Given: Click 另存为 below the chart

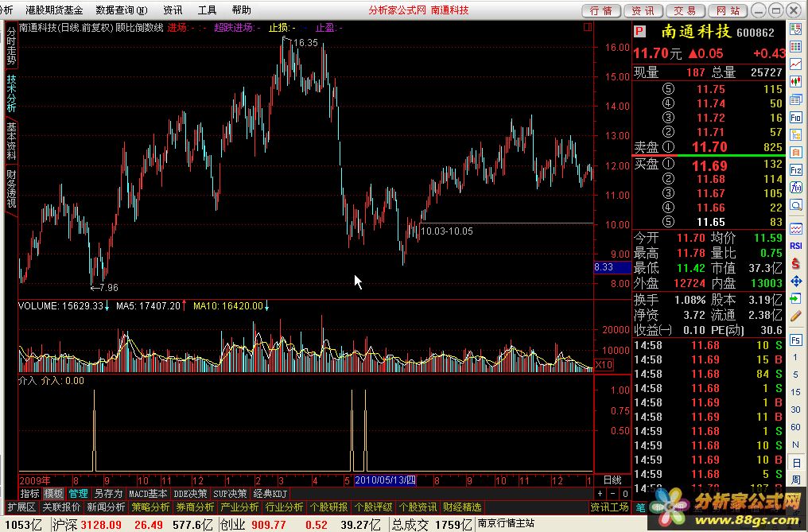Looking at the screenshot, I should click(x=108, y=494).
